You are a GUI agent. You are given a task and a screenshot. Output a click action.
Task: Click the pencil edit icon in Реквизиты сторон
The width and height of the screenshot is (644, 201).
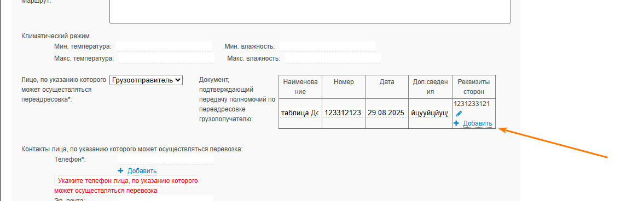[x=459, y=114]
